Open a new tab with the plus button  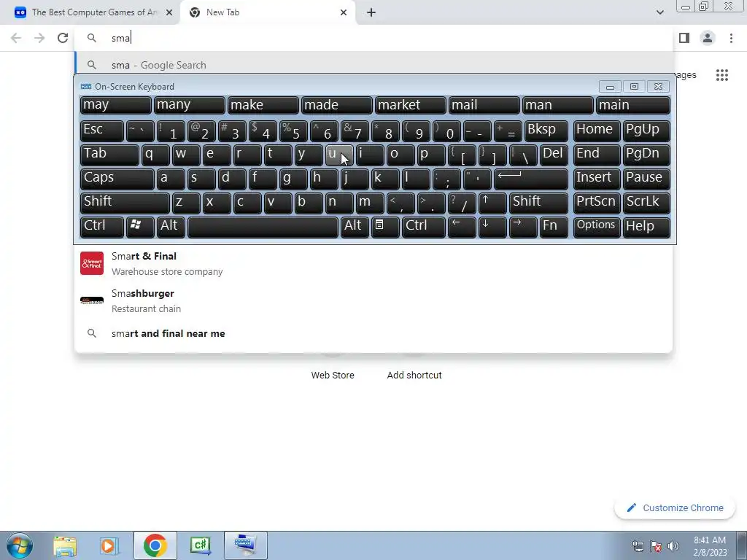point(371,13)
